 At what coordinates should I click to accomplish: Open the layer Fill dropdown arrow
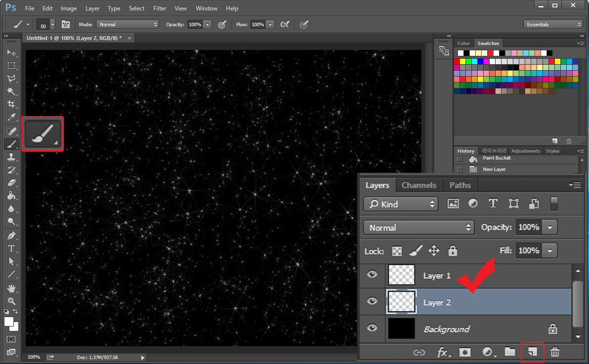click(550, 251)
